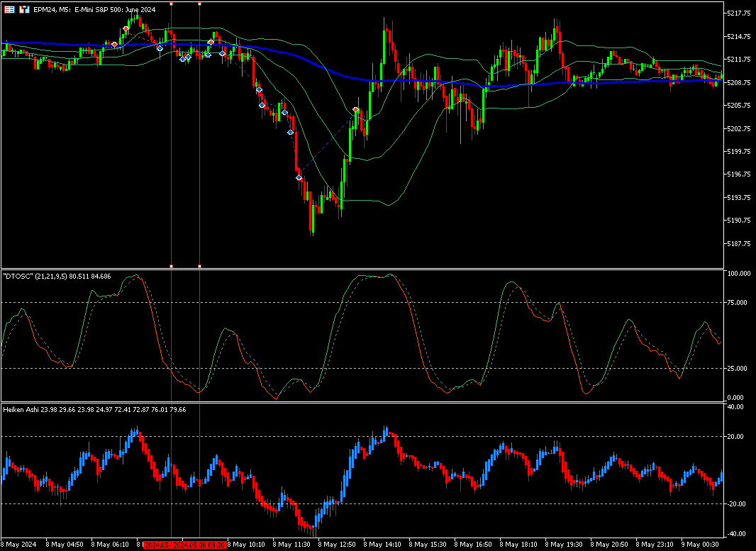
Task: Click the 5199.75 price scale label
Action: (738, 151)
